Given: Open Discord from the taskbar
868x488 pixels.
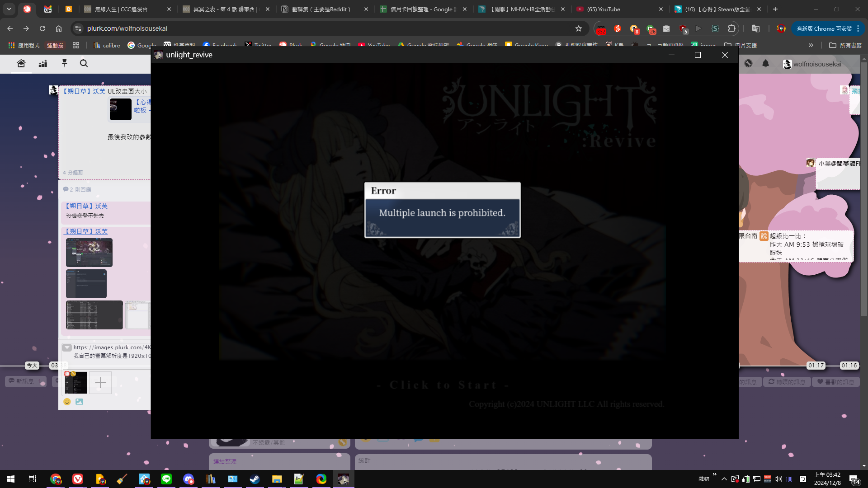Looking at the screenshot, I should pyautogui.click(x=189, y=479).
